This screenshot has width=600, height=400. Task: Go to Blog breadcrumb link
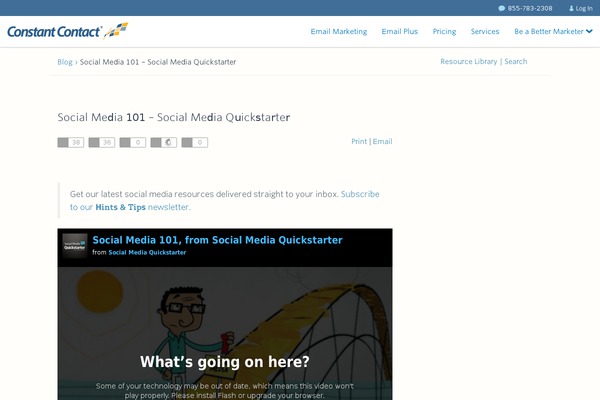(x=65, y=62)
